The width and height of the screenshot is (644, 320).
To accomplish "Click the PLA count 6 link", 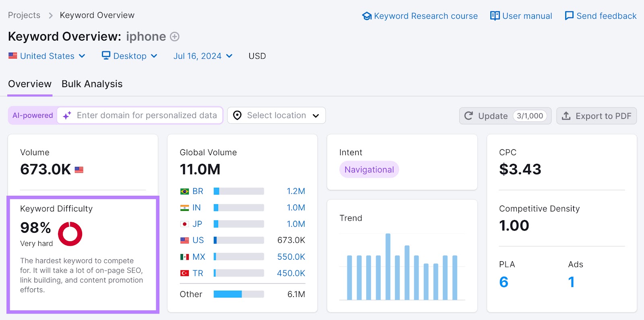I will pos(504,282).
